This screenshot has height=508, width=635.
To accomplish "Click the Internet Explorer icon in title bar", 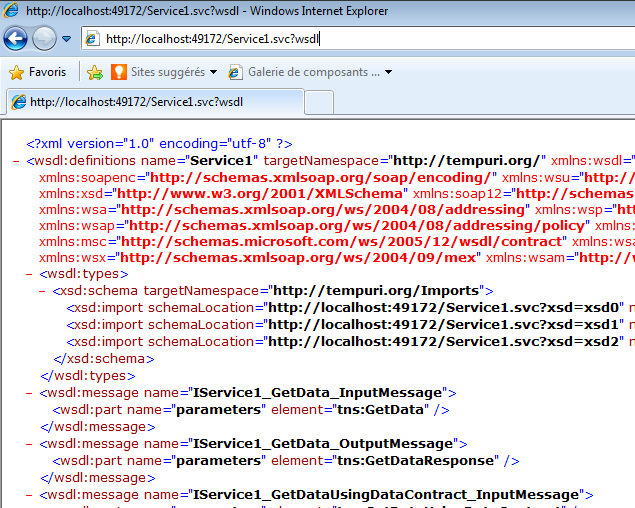I will 10,11.
